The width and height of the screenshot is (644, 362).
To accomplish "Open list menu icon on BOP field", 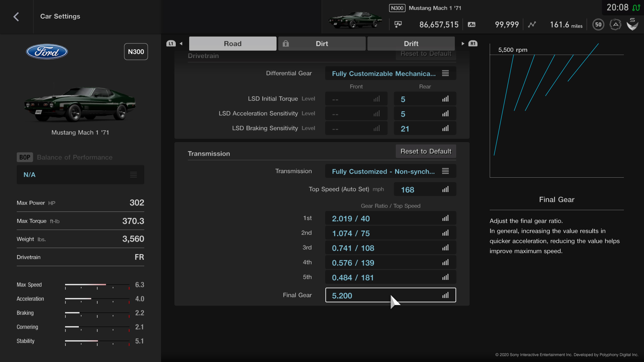I will point(133,175).
